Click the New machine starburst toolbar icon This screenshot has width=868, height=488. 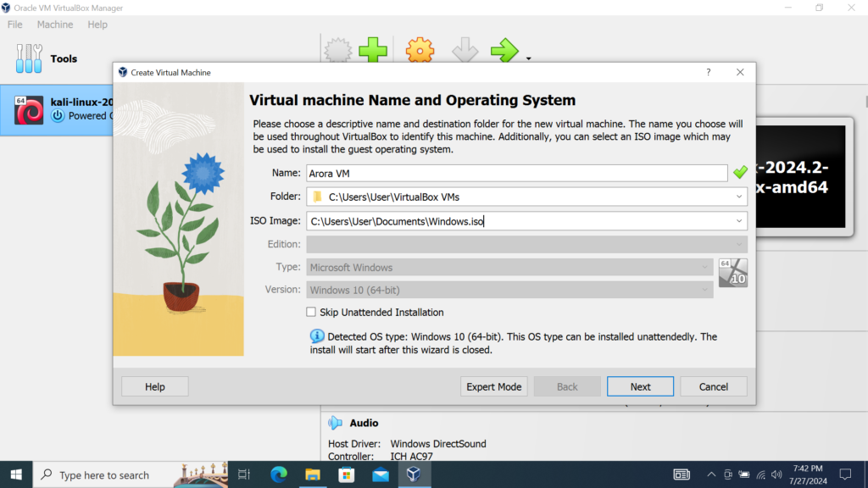click(x=337, y=50)
